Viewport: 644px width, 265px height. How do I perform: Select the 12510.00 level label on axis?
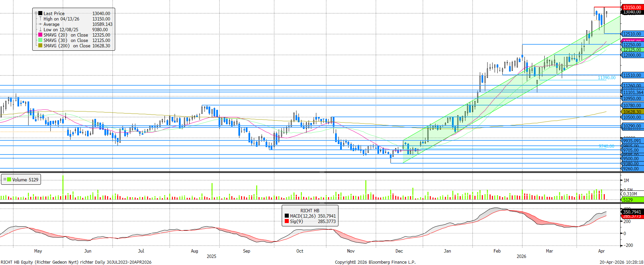632,34
